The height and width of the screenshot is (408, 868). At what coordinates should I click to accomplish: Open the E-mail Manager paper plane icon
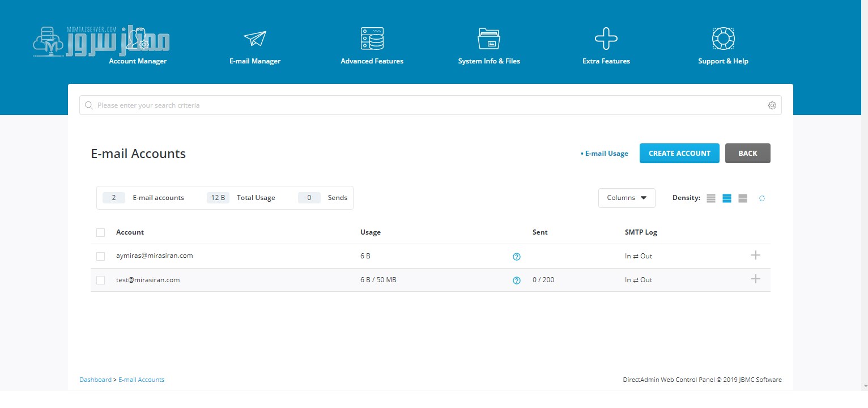pyautogui.click(x=255, y=39)
